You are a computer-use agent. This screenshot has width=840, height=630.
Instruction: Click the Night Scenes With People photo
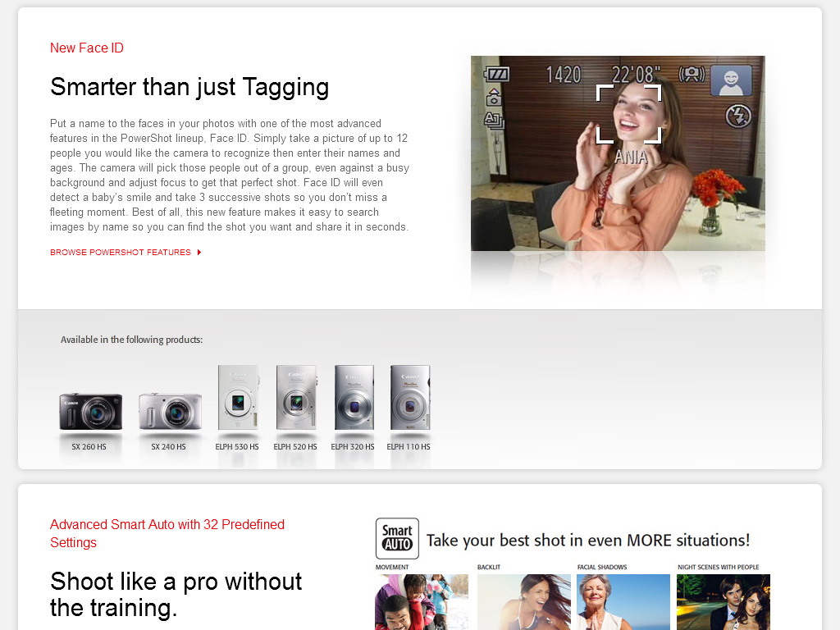click(724, 602)
